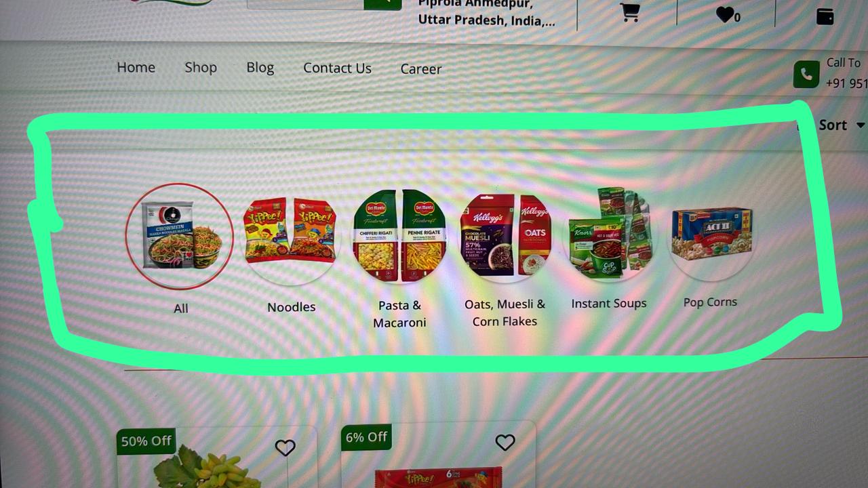Screen dimensions: 868x488
Task: Open the Blog menu link
Action: (x=260, y=68)
